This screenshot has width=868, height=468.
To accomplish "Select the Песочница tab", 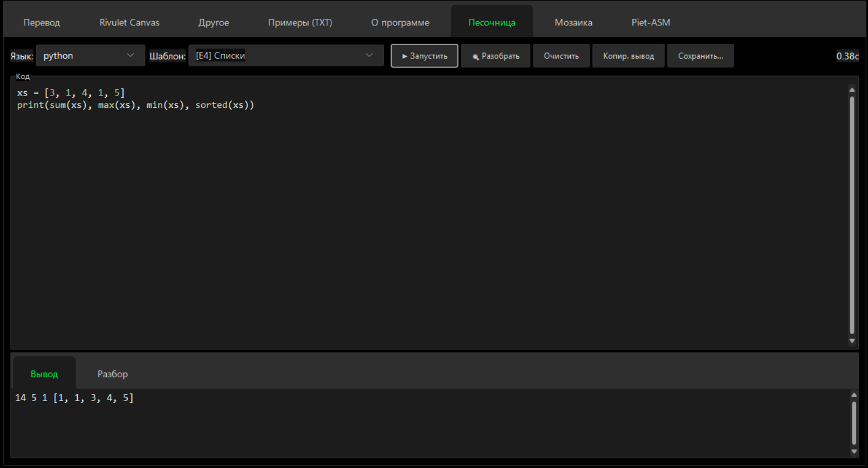I will (x=492, y=22).
